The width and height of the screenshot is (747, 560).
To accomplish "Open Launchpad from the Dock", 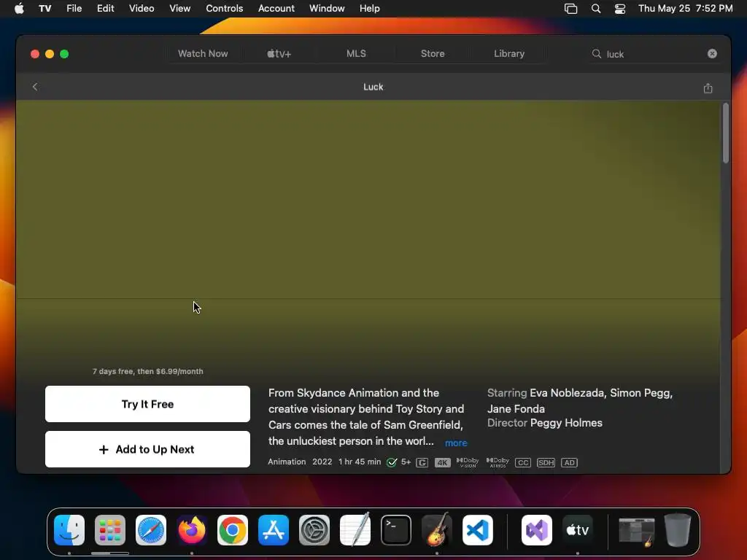I will (110, 530).
